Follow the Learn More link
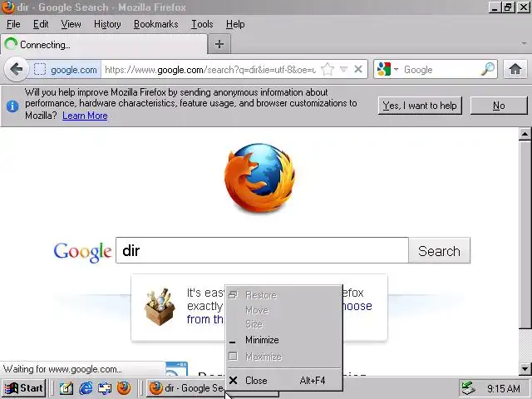The image size is (532, 399). [85, 116]
